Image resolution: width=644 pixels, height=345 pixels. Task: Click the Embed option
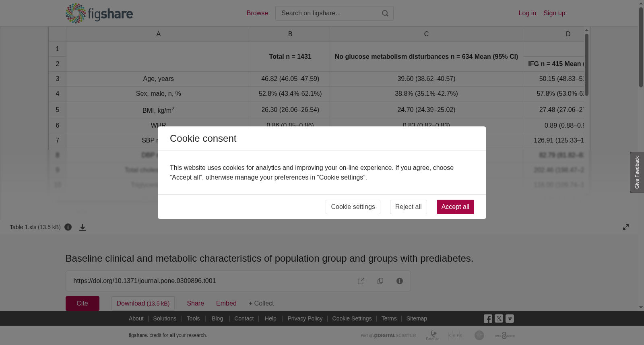tap(226, 304)
